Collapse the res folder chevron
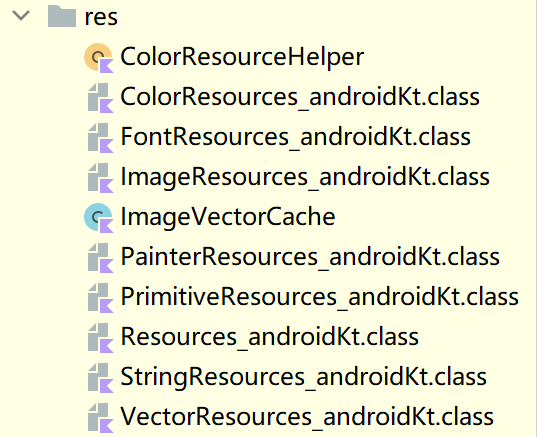 click(21, 16)
